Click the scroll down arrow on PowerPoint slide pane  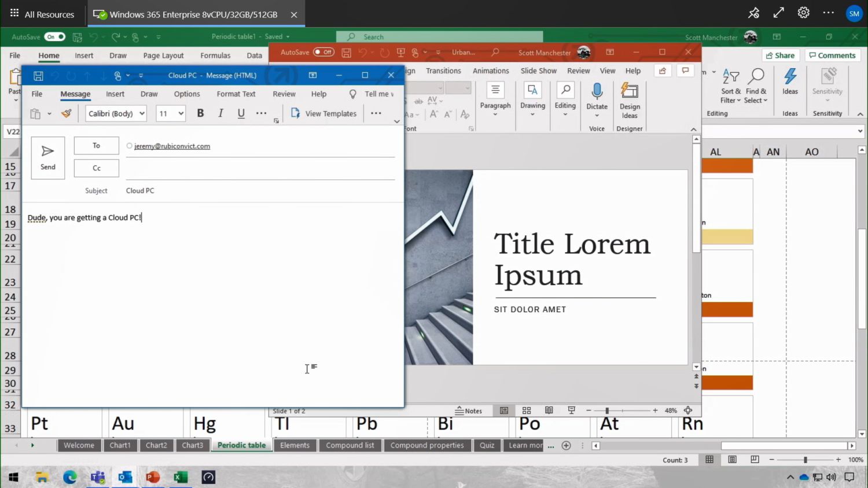[x=696, y=367]
